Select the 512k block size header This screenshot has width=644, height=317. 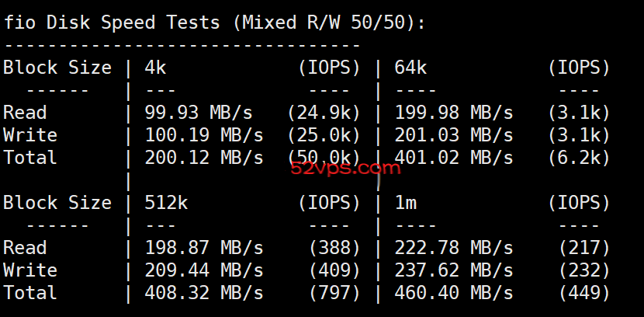[x=166, y=203]
